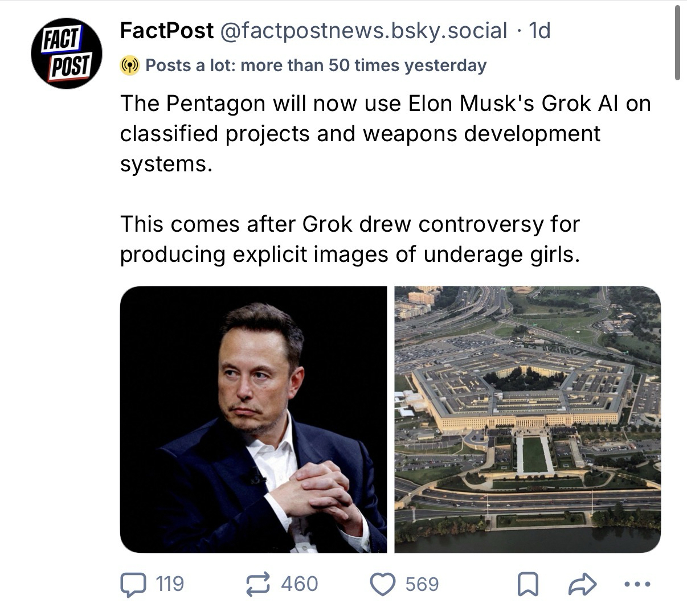Share the post using the arrow icon
This screenshot has width=687, height=616.
[582, 584]
